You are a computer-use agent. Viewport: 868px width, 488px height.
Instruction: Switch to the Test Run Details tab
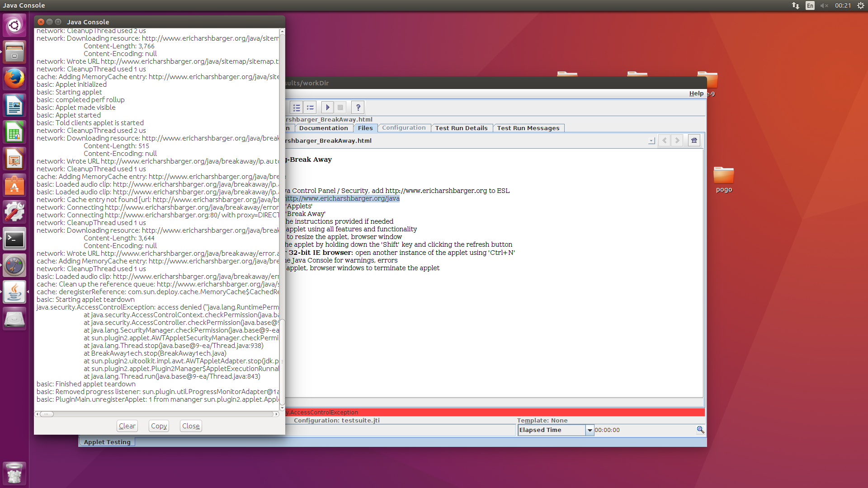(x=461, y=128)
